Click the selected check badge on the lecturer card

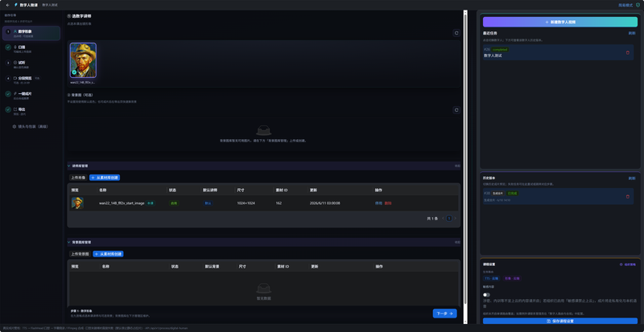[74, 72]
